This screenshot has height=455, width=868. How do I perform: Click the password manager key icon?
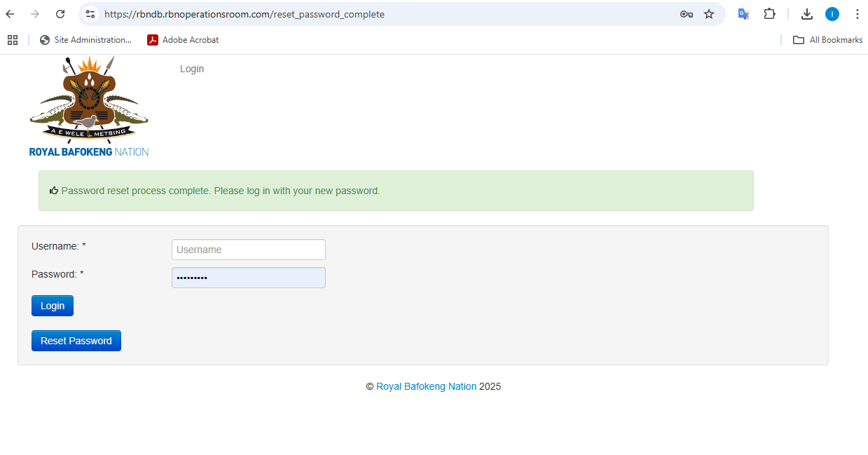[x=686, y=14]
